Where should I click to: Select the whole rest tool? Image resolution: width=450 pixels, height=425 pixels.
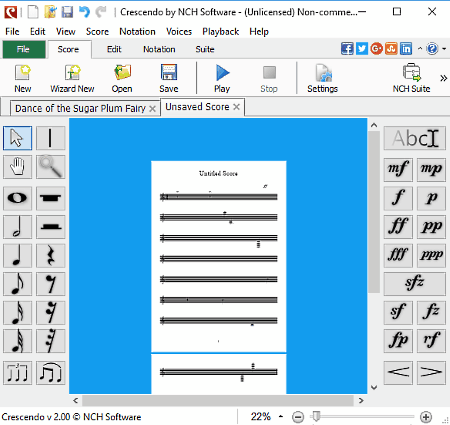pos(50,198)
